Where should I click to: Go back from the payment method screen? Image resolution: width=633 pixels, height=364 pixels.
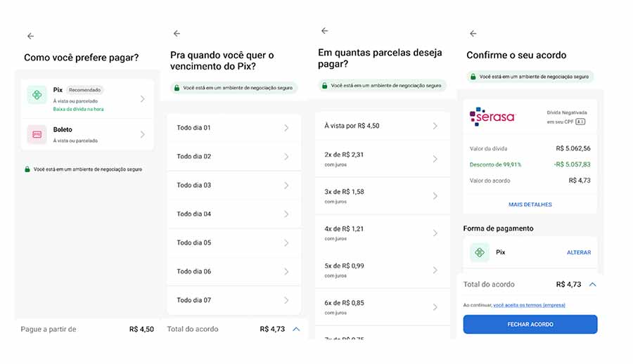pyautogui.click(x=30, y=36)
